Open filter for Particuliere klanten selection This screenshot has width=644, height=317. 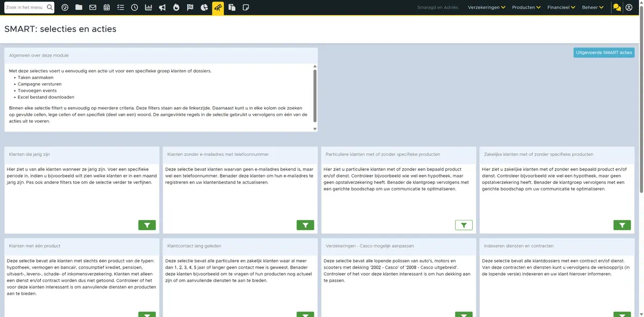click(x=464, y=225)
